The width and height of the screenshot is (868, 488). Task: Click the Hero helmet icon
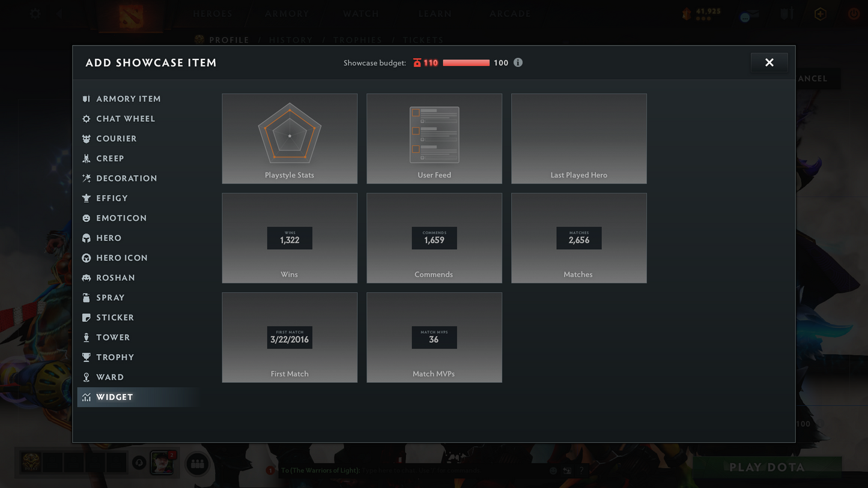86,238
